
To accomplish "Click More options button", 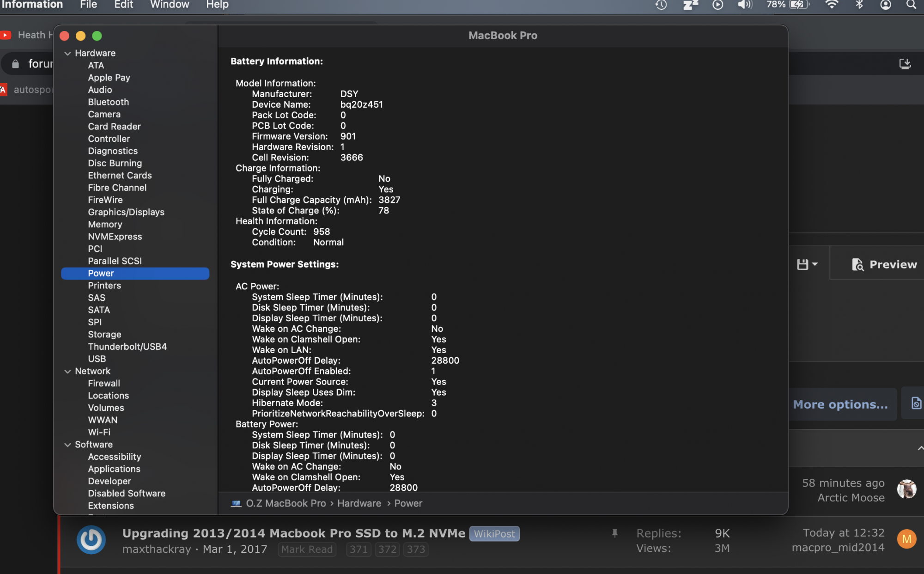I will pos(840,404).
